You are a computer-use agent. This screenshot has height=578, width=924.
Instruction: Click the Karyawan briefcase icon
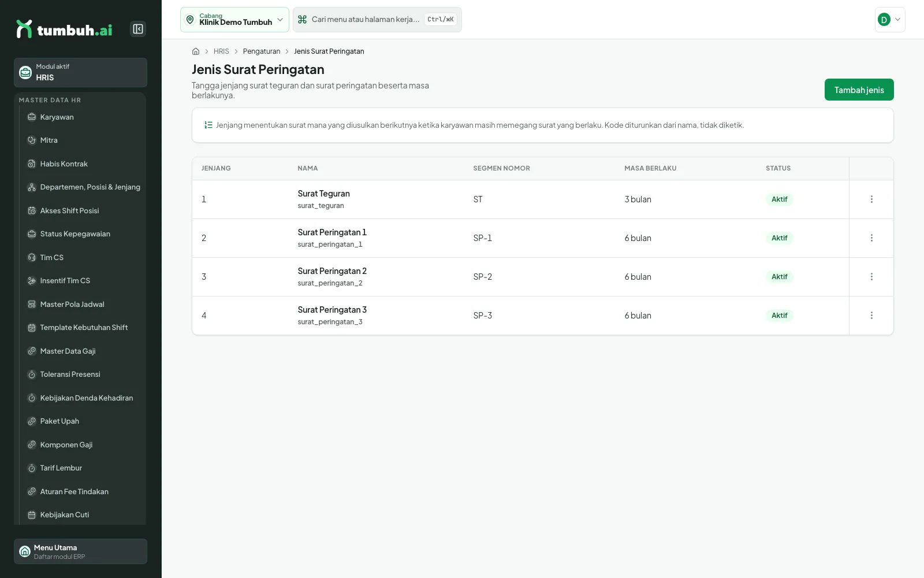[32, 117]
